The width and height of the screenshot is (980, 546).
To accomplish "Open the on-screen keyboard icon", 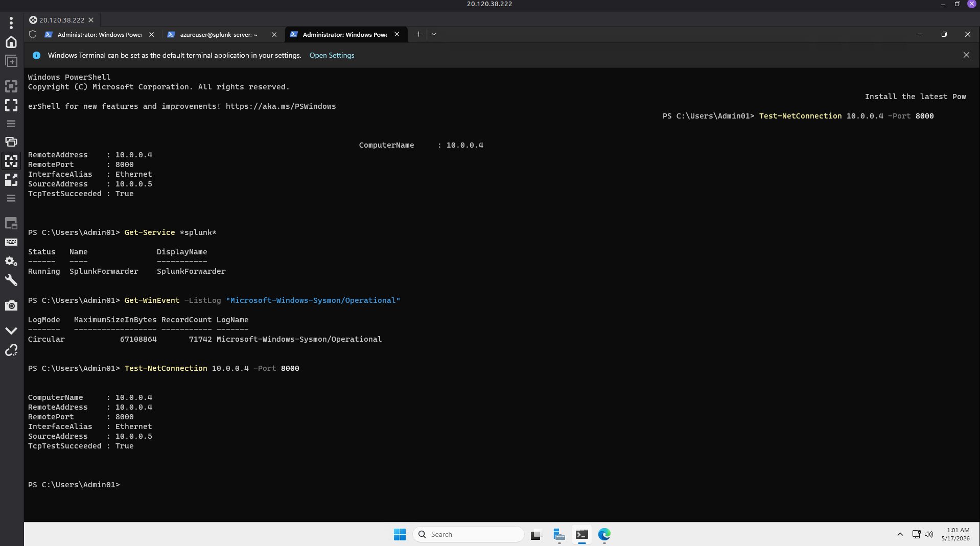I will (x=11, y=242).
